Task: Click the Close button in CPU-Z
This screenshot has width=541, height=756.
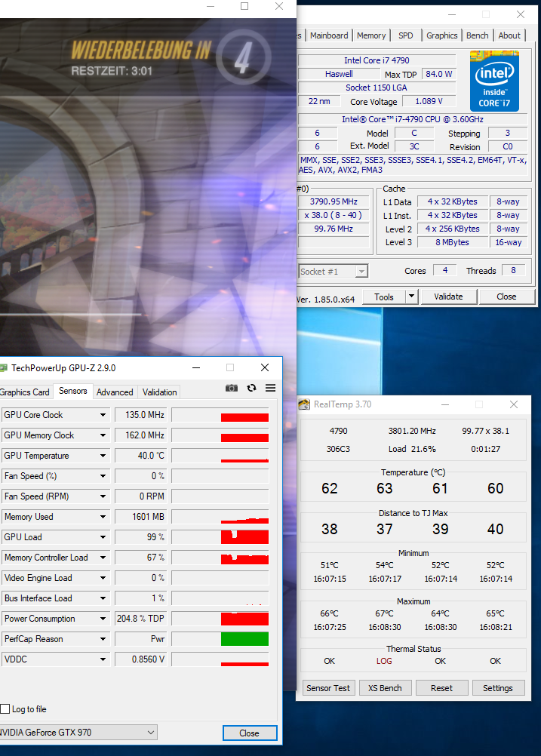Action: 506,297
